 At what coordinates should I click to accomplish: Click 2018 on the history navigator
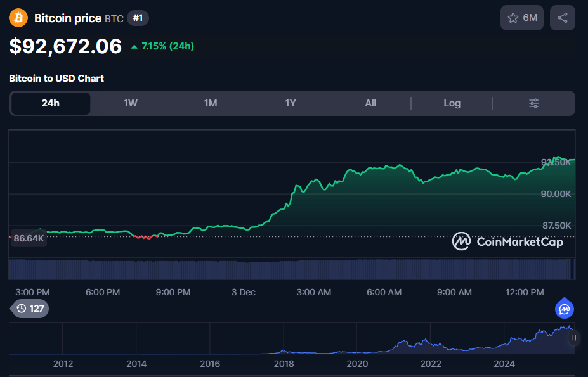(284, 364)
